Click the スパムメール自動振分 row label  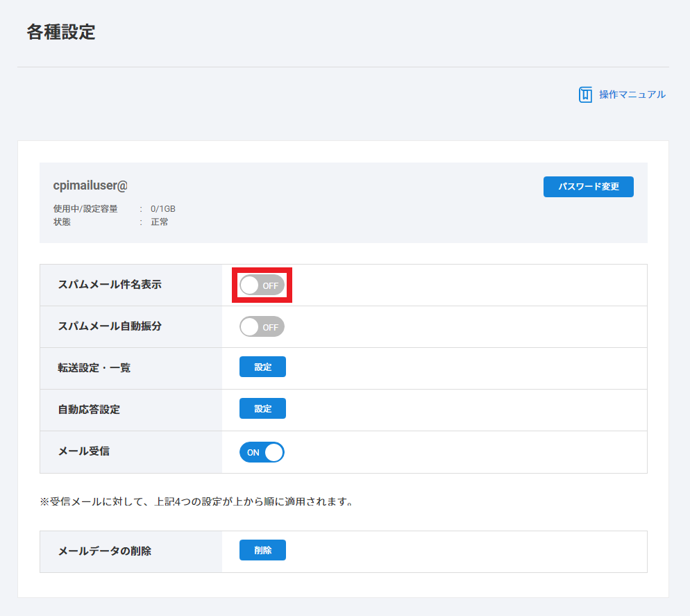(110, 326)
